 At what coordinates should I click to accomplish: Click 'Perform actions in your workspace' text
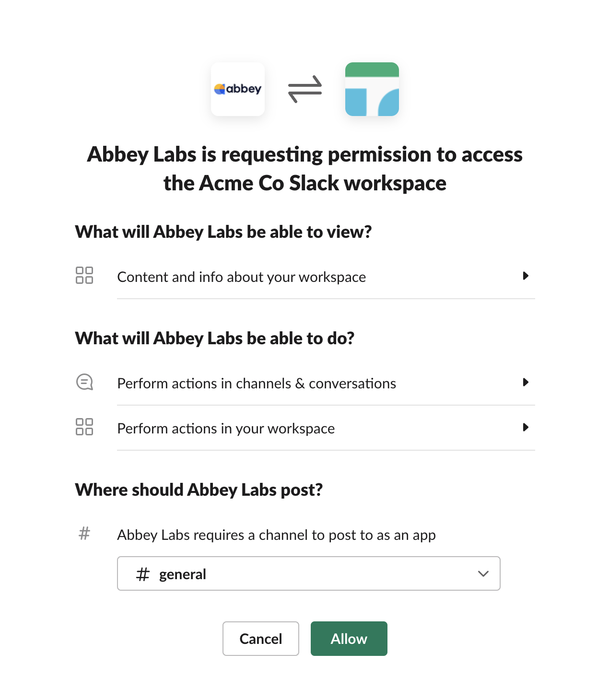tap(226, 429)
